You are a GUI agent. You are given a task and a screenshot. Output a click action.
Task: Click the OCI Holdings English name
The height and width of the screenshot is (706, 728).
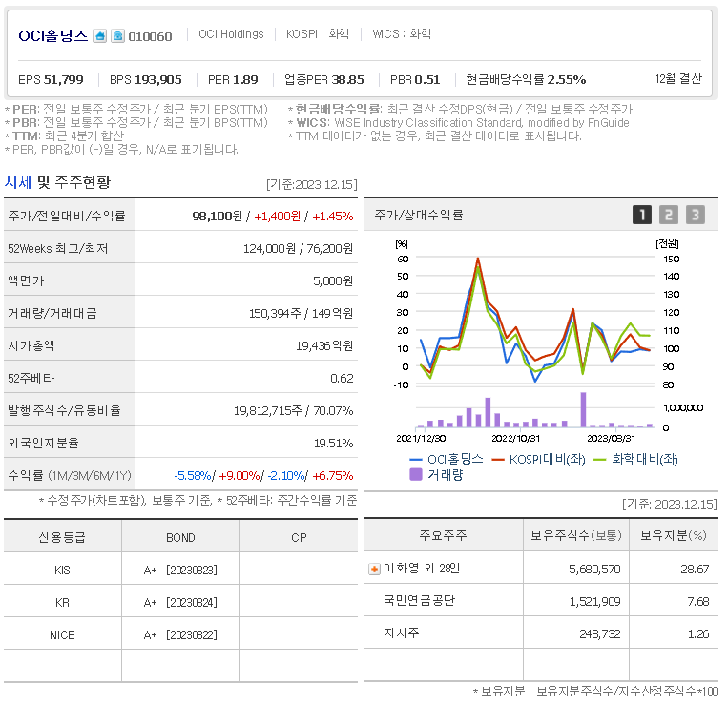[231, 34]
